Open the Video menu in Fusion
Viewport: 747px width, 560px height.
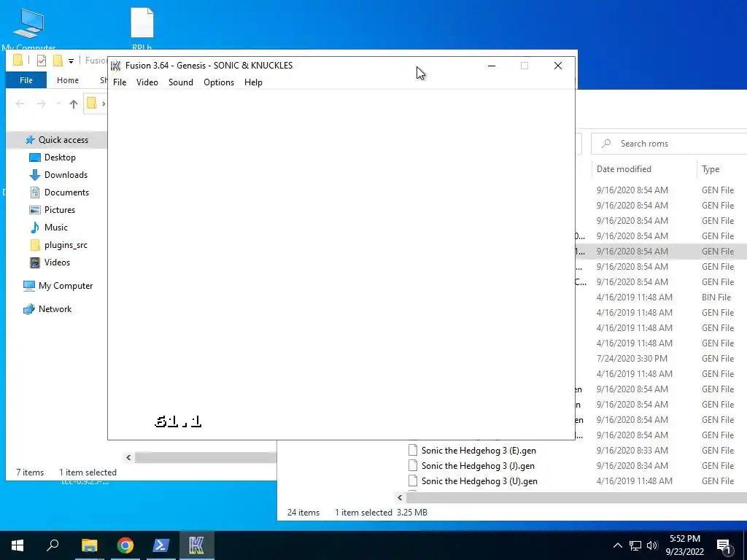pyautogui.click(x=147, y=82)
